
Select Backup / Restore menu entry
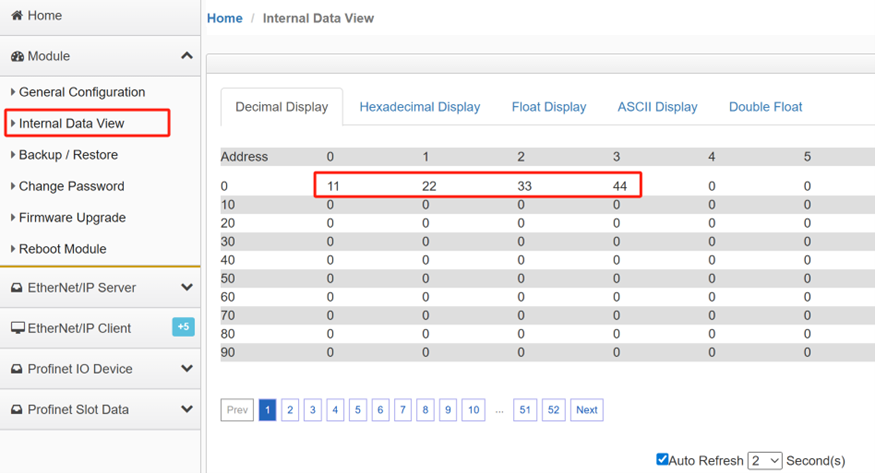pos(68,155)
